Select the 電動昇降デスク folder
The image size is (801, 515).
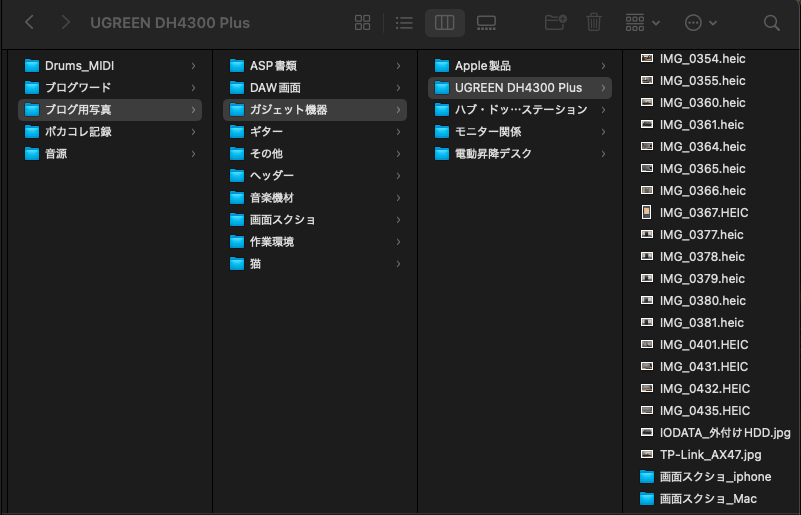493,154
